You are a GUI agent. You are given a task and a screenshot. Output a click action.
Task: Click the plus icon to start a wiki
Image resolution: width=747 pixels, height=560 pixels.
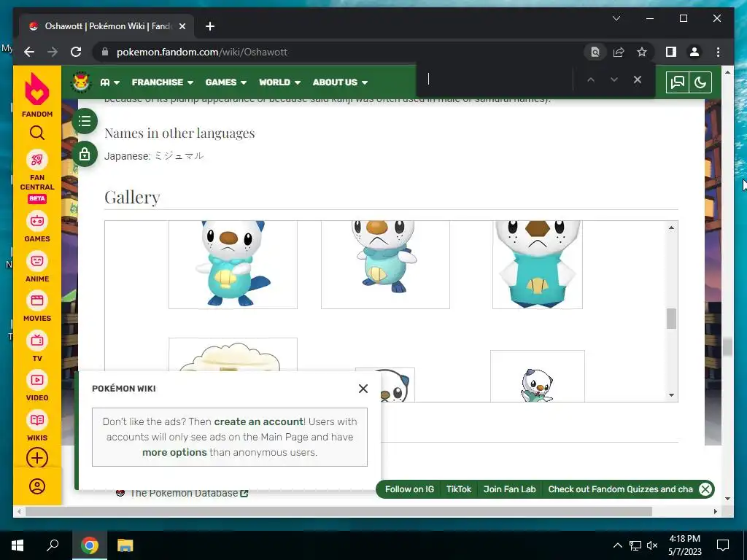(37, 458)
